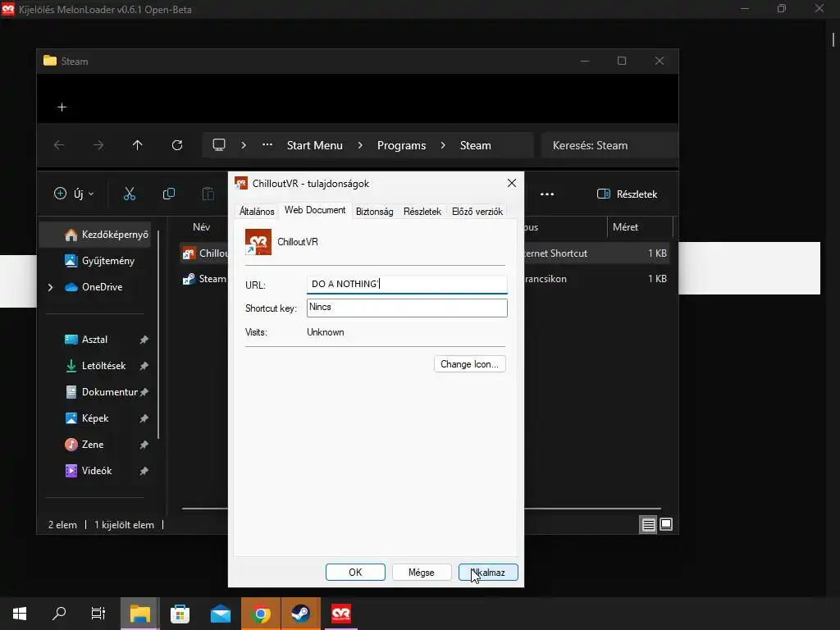The height and width of the screenshot is (630, 840).
Task: Open Task View on taskbar
Action: [98, 614]
